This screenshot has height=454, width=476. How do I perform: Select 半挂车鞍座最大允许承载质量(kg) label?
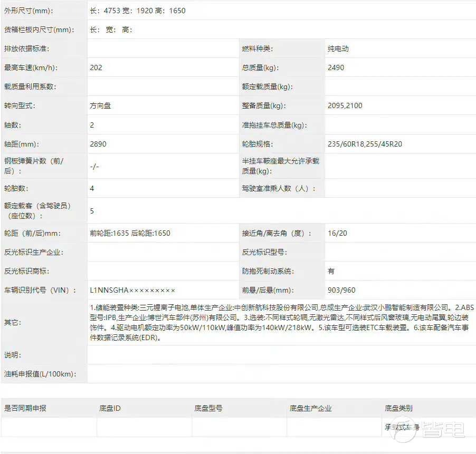281,166
